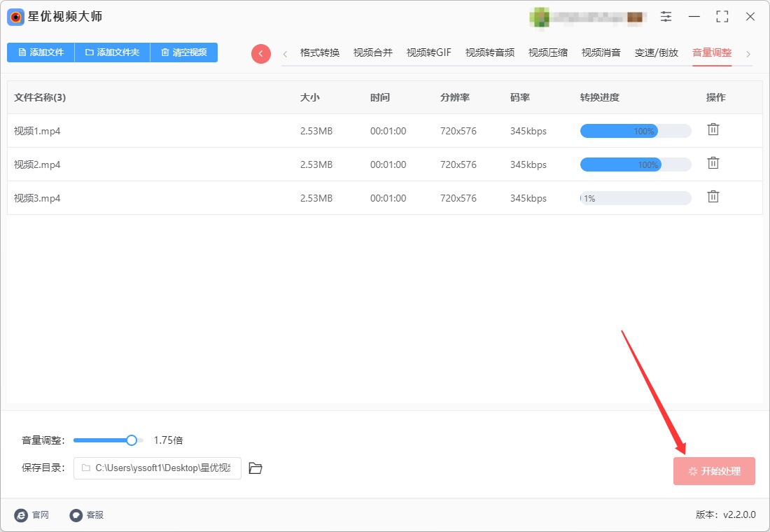The width and height of the screenshot is (770, 532).
Task: Click the 星优视频大师 app logo
Action: click(x=15, y=17)
